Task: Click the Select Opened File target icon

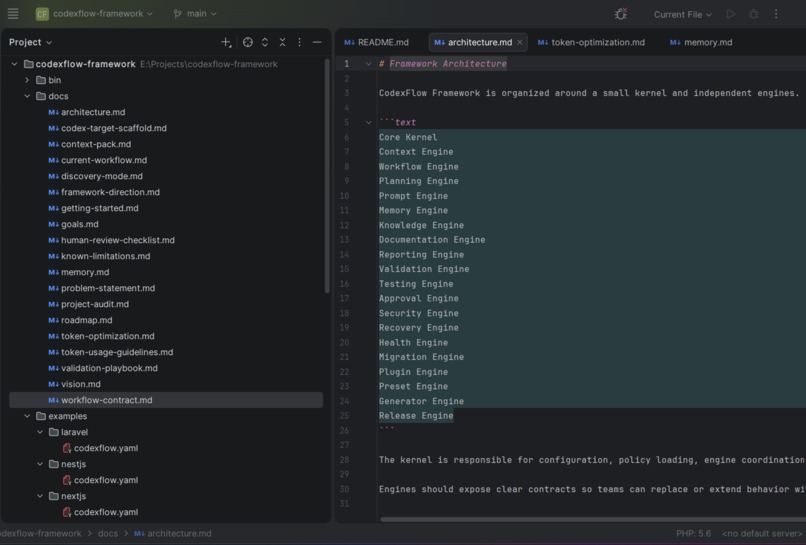Action: [x=248, y=42]
